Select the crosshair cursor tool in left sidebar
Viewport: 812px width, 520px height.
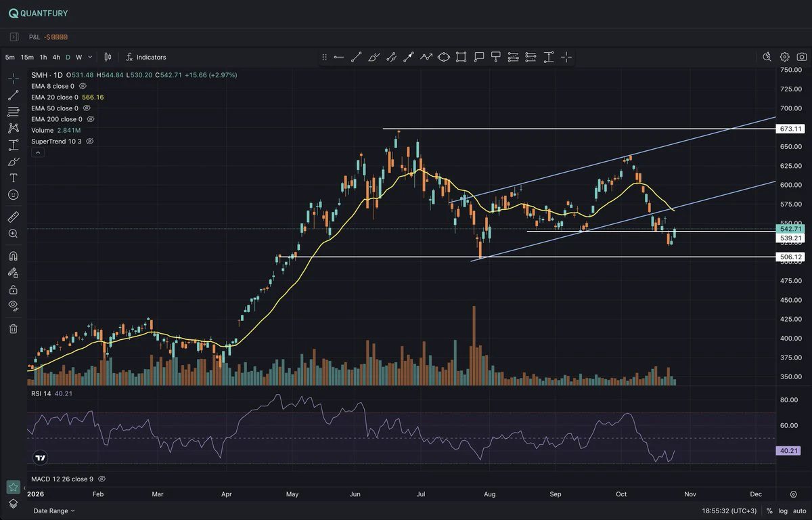coord(14,79)
